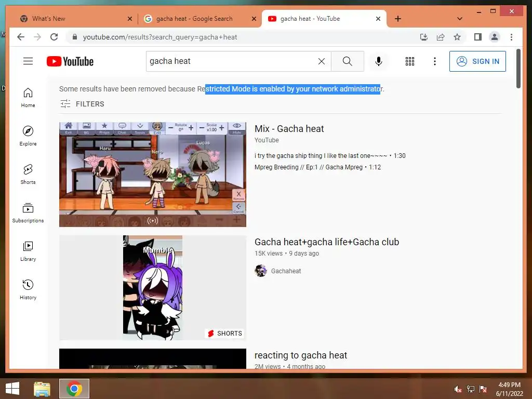Image resolution: width=532 pixels, height=399 pixels.
Task: Click the Mix - Gacha heat thumbnail
Action: 153,175
